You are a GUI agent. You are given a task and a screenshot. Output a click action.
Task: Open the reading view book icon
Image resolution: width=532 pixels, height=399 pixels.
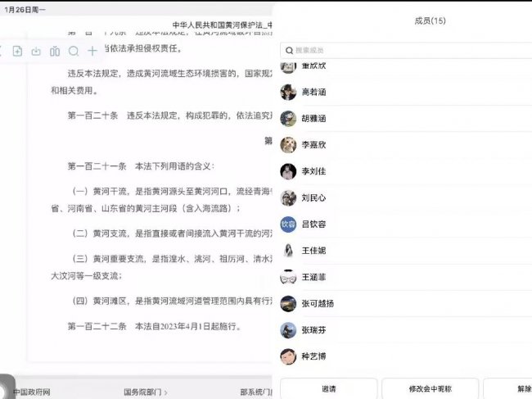(x=55, y=51)
